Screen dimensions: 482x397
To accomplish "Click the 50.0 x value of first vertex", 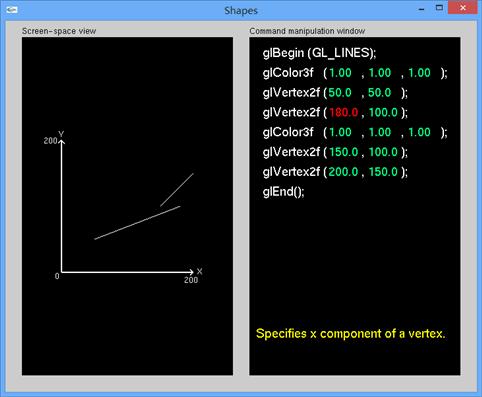I will pyautogui.click(x=340, y=93).
